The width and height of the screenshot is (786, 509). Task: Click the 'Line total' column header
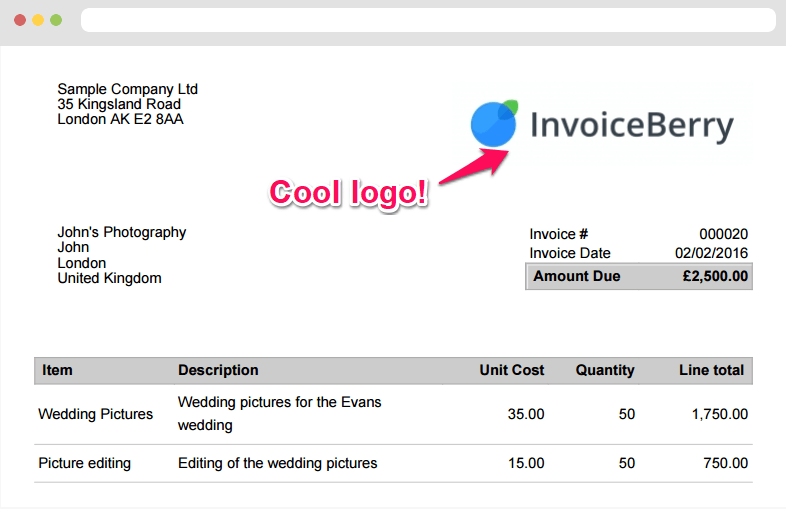click(x=711, y=370)
